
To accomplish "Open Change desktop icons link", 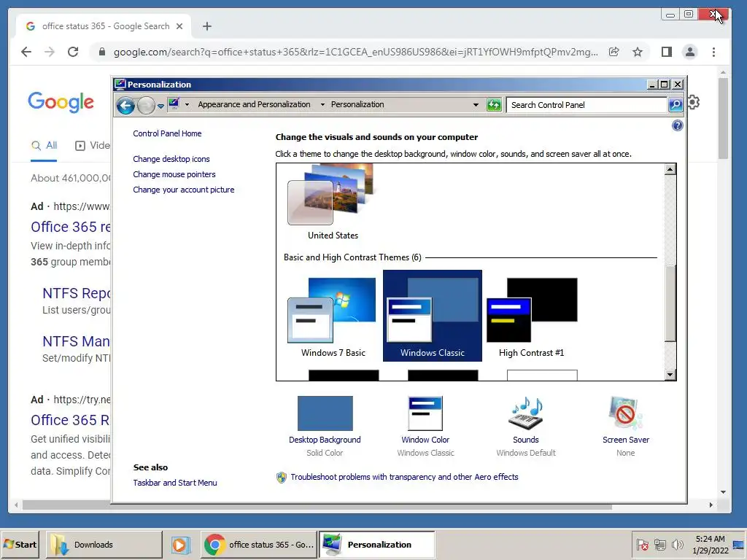I will [171, 159].
